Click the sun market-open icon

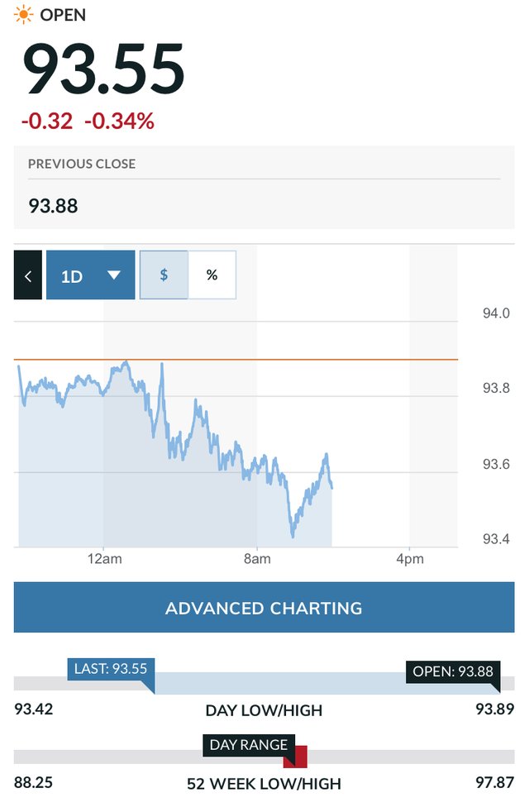coord(24,14)
